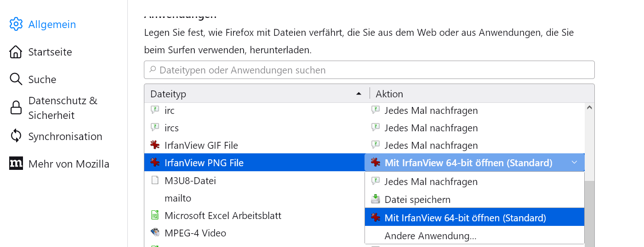
Task: Click the M3U8-Datei document icon
Action: click(x=155, y=180)
